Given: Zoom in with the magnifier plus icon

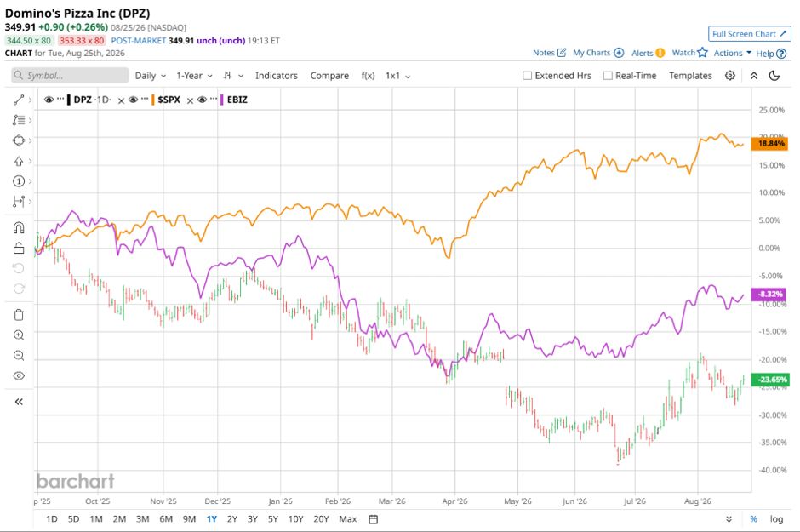Looking at the screenshot, I should pyautogui.click(x=19, y=335).
